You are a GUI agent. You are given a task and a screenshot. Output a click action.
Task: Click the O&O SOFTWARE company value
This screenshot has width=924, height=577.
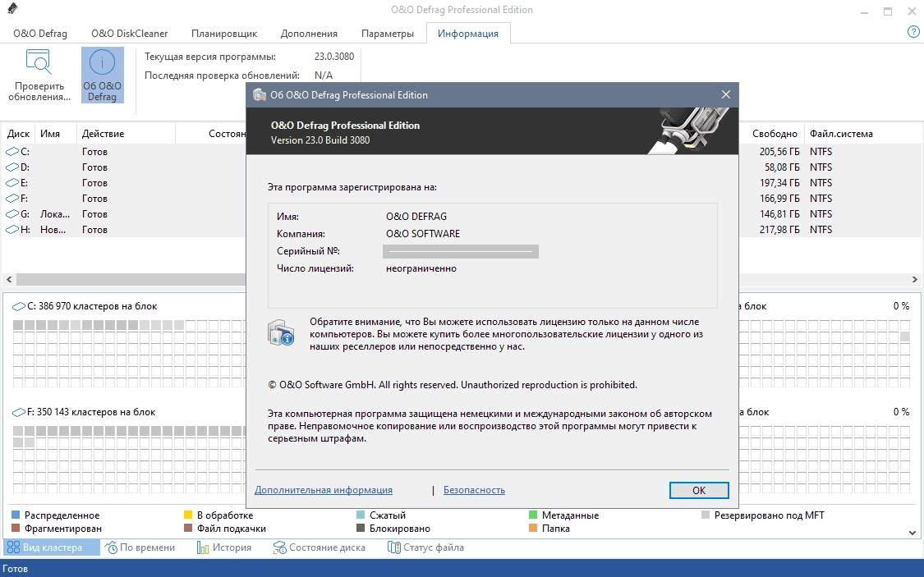point(423,234)
